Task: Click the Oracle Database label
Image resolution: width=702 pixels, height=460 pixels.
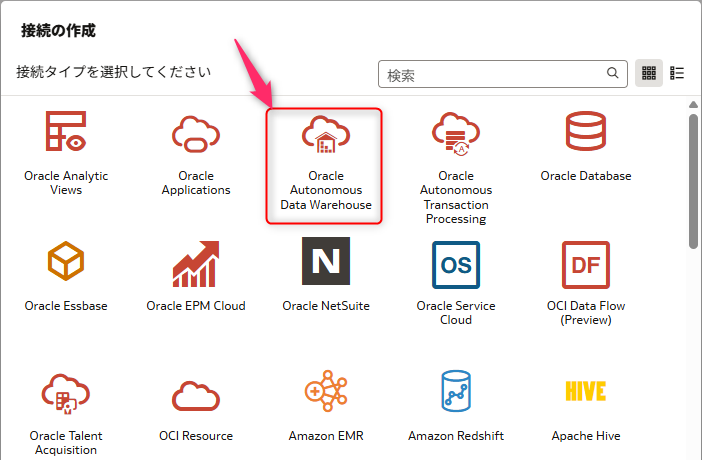Action: 586,176
